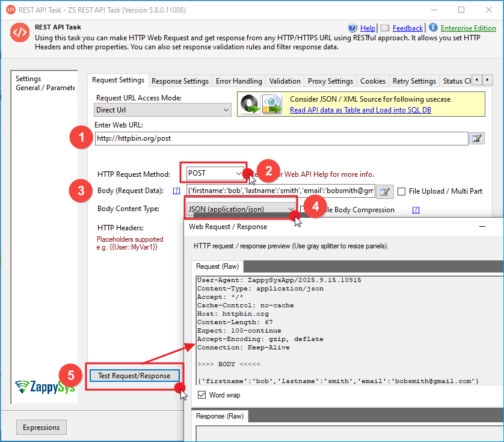Open the Body request data editor icon
Image resolution: width=504 pixels, height=442 pixels.
click(385, 192)
